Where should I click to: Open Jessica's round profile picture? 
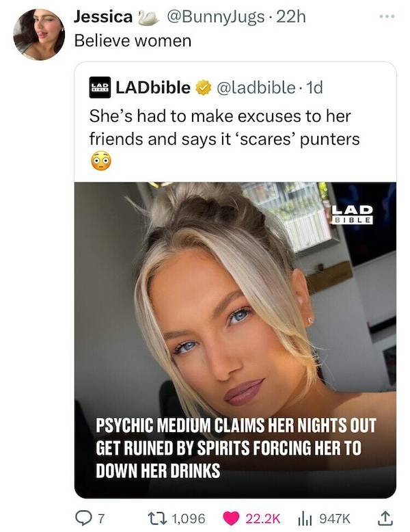pyautogui.click(x=39, y=35)
